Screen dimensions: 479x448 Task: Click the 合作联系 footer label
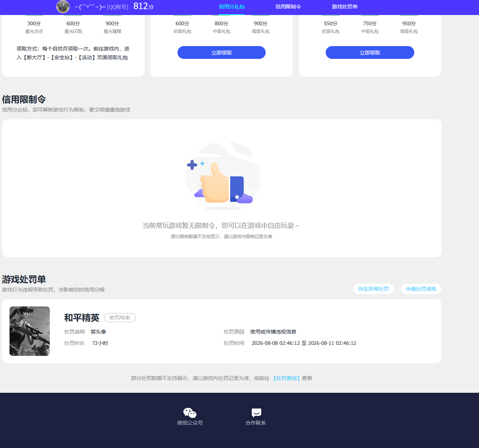click(x=256, y=423)
